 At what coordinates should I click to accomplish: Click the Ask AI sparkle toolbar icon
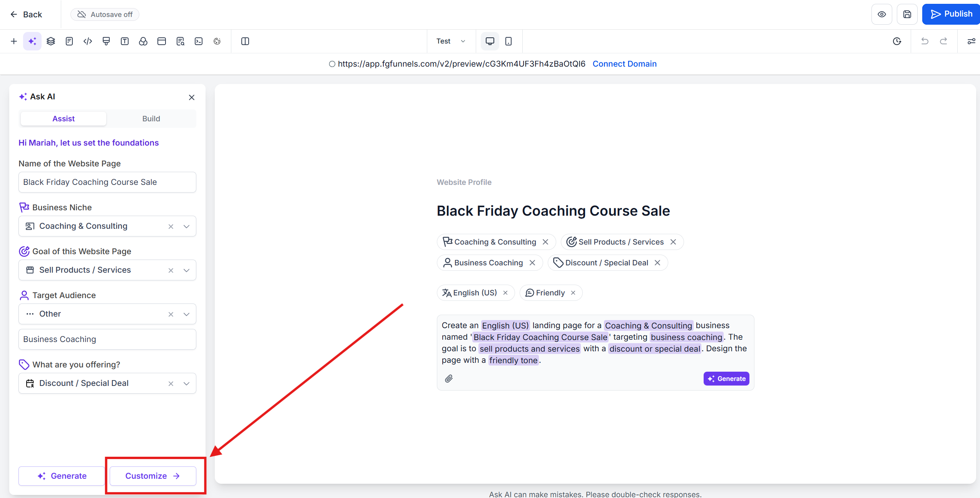[x=32, y=41]
